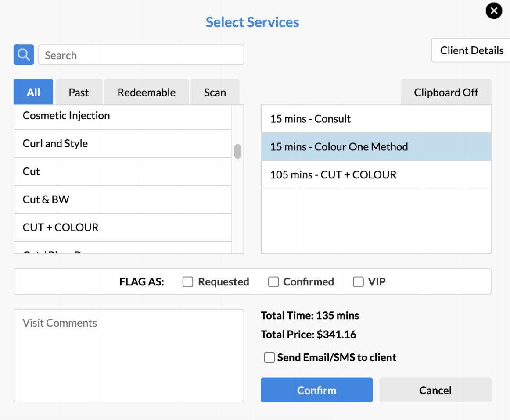Viewport: 510px width, 420px height.
Task: Click the blue magnifying glass search icon
Action: pos(24,55)
